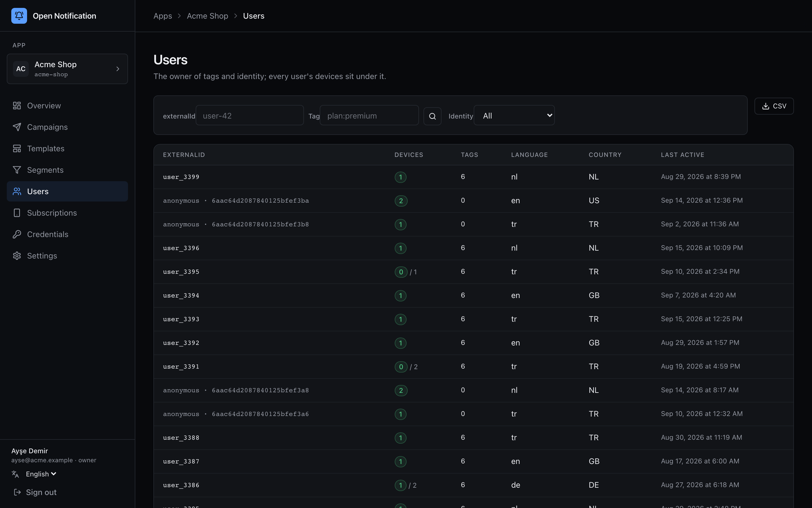Open the user_3392 entry
812x508 pixels.
[473, 343]
